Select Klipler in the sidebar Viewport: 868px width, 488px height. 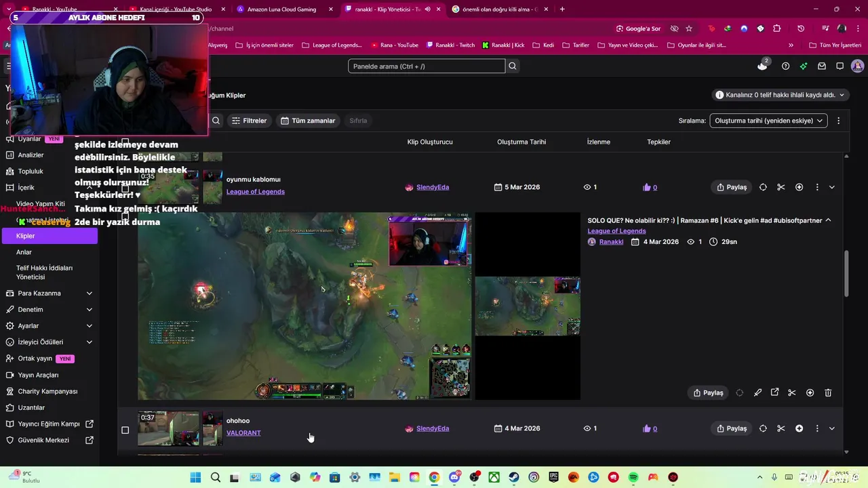(x=50, y=236)
